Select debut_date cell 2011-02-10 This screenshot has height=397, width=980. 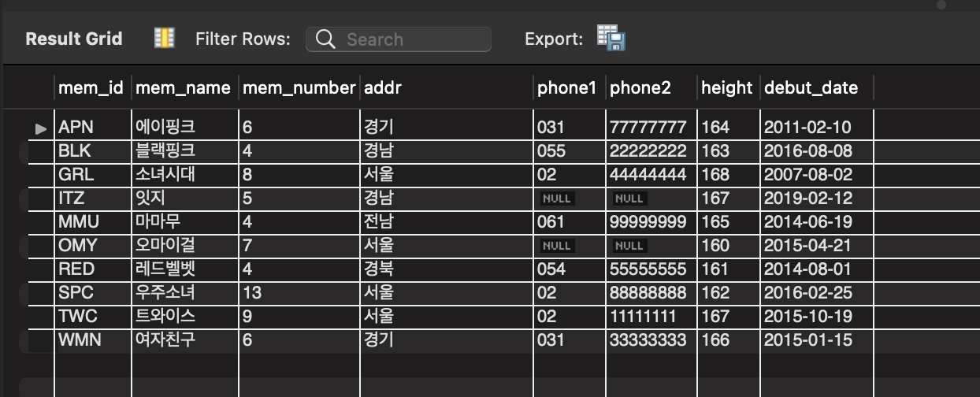(816, 127)
